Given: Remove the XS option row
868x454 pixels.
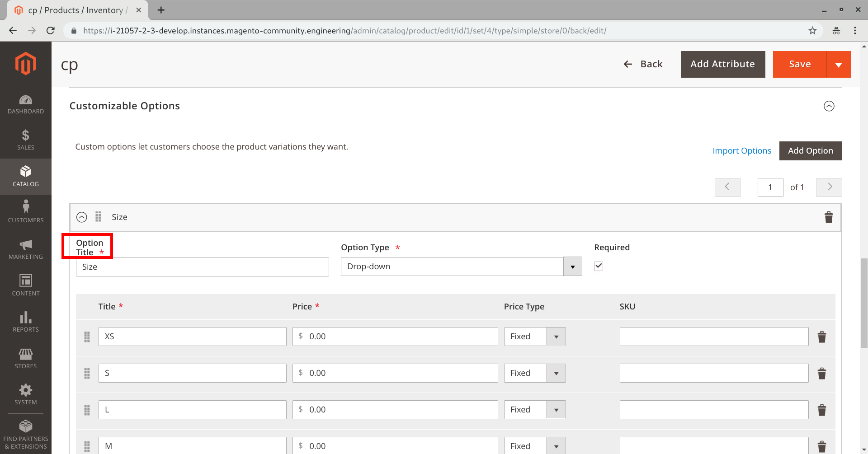Looking at the screenshot, I should 822,337.
